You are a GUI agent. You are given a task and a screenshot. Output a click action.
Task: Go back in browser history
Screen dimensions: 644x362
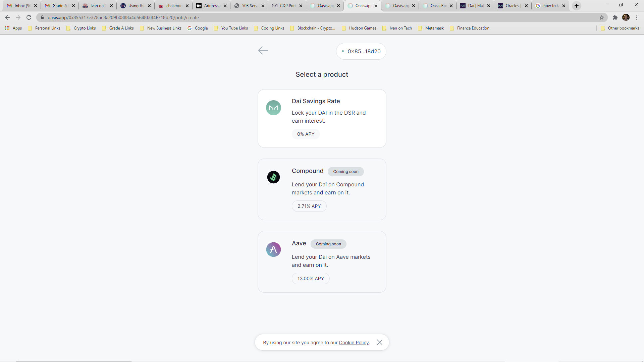(x=7, y=17)
